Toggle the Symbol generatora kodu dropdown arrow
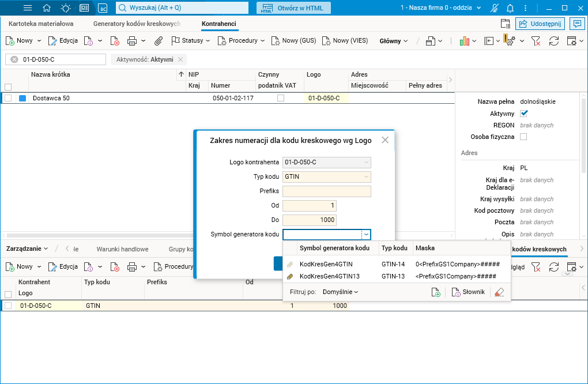The width and height of the screenshot is (588, 384). click(x=367, y=234)
